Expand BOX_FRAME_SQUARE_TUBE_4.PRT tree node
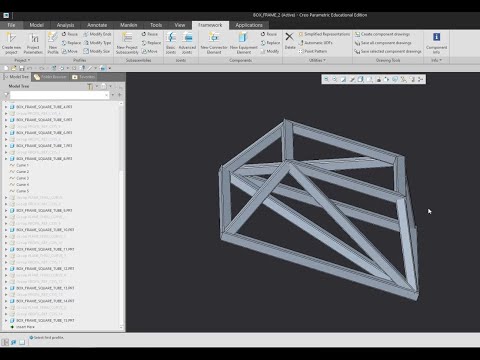This screenshot has width=480, height=360. click(x=6, y=107)
